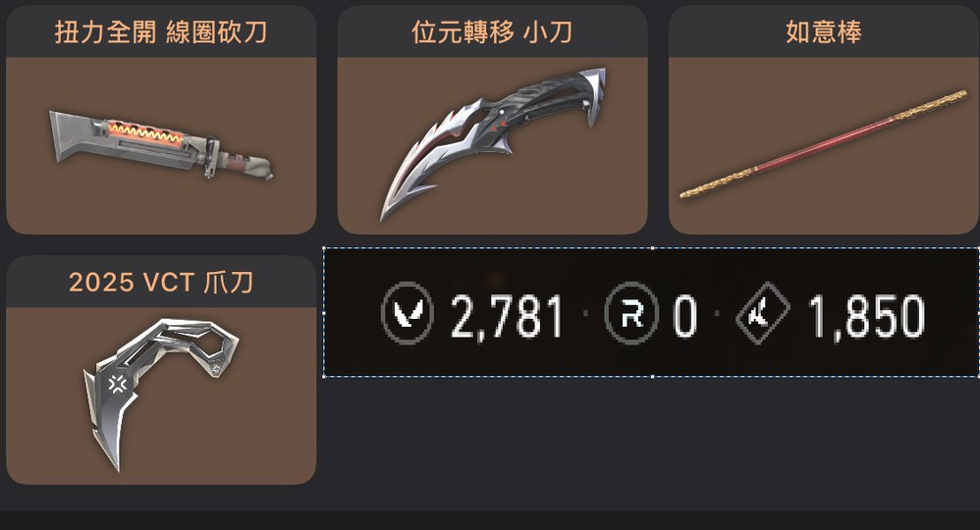This screenshot has width=980, height=530.
Task: Select the 2,781 points balance number
Action: (507, 317)
